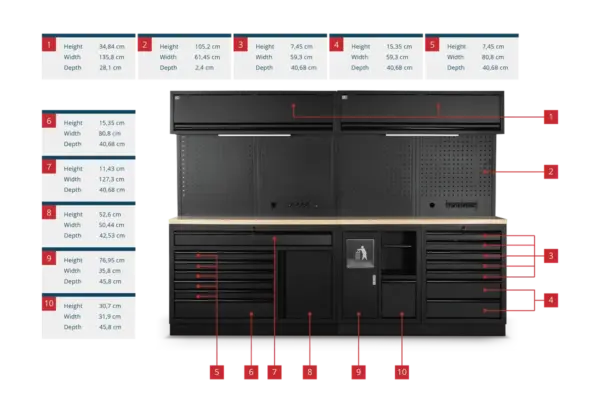Click the width value 31,9 cm
Viewport: 600px width, 400px height.
tap(110, 317)
